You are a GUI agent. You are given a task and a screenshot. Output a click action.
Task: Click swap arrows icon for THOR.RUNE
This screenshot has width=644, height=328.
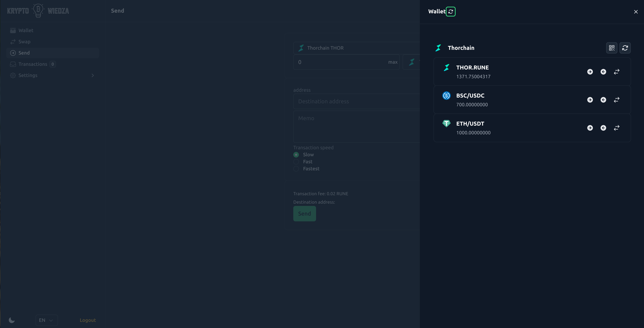pyautogui.click(x=617, y=72)
